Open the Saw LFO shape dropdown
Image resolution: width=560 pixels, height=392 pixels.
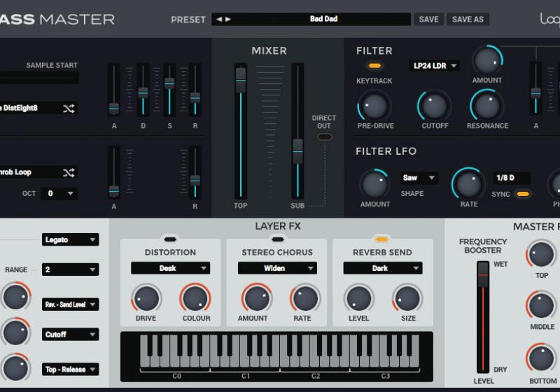click(x=418, y=178)
